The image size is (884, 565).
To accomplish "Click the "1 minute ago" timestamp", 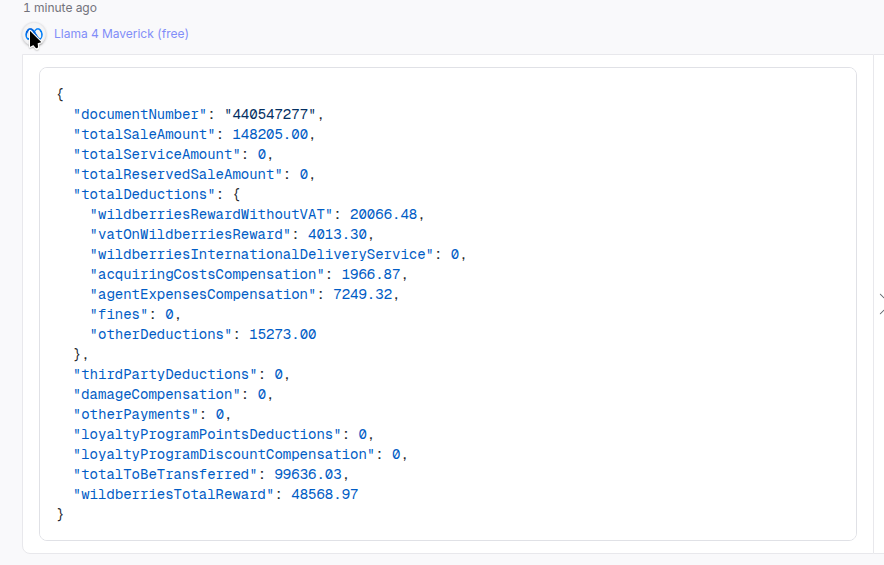I will click(60, 8).
